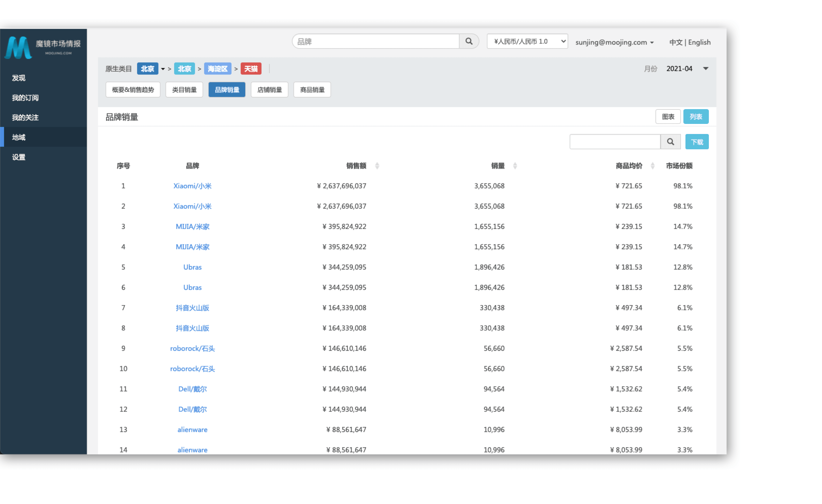Open 我的订阅 in sidebar
The width and height of the screenshot is (822, 504).
pos(25,98)
